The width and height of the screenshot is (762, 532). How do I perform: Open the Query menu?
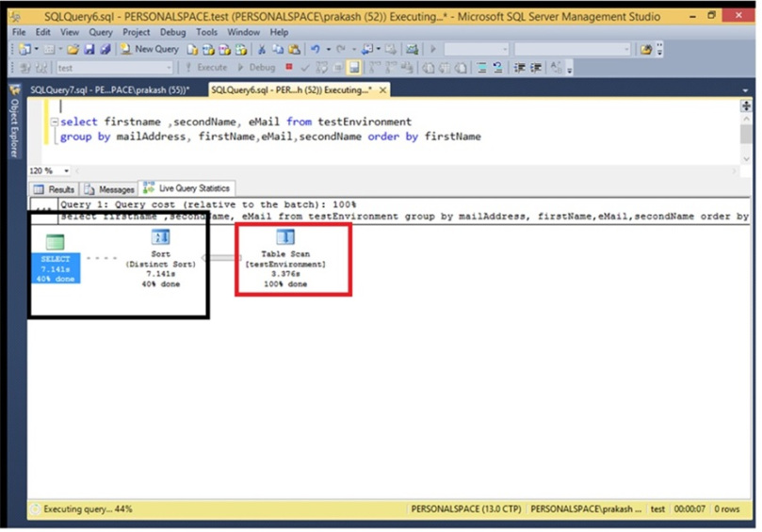(x=101, y=32)
